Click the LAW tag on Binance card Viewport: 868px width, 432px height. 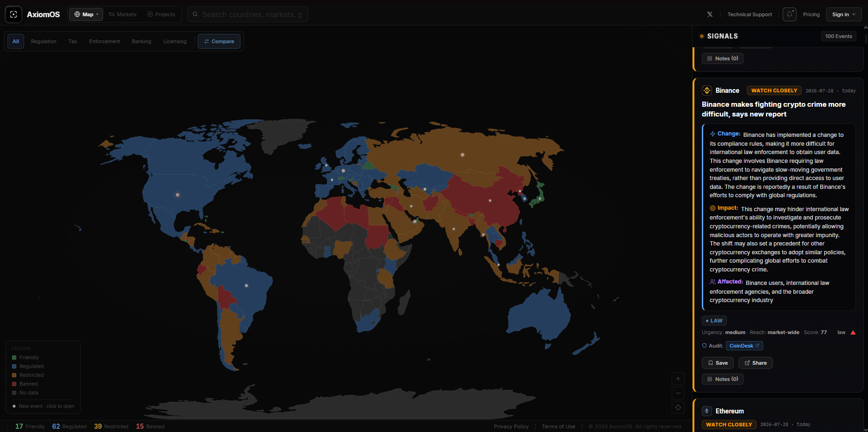point(714,321)
